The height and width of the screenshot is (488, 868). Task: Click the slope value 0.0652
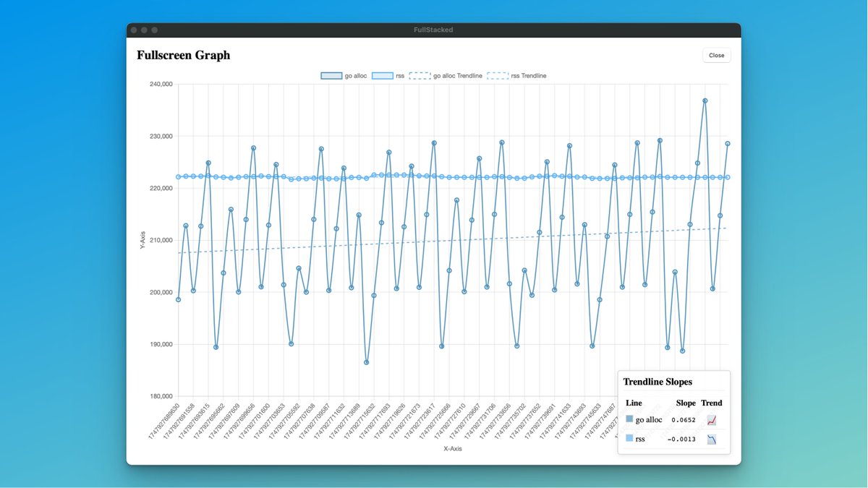coord(684,419)
